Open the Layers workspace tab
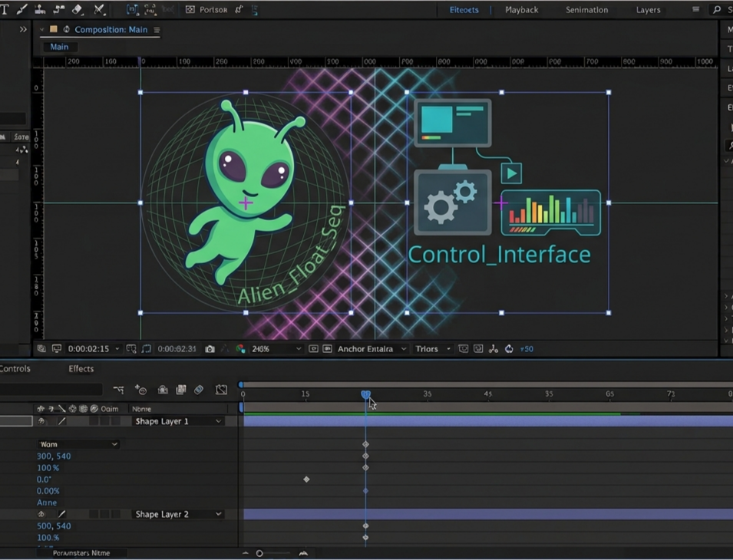The height and width of the screenshot is (560, 733). (x=648, y=10)
